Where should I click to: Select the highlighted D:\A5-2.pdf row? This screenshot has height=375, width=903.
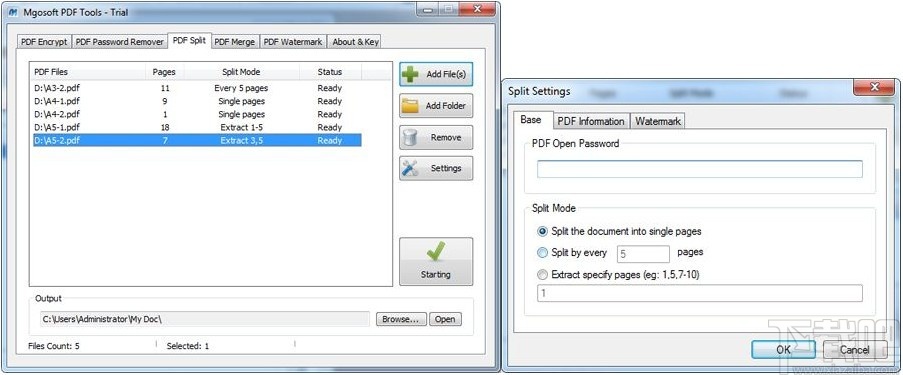(196, 141)
